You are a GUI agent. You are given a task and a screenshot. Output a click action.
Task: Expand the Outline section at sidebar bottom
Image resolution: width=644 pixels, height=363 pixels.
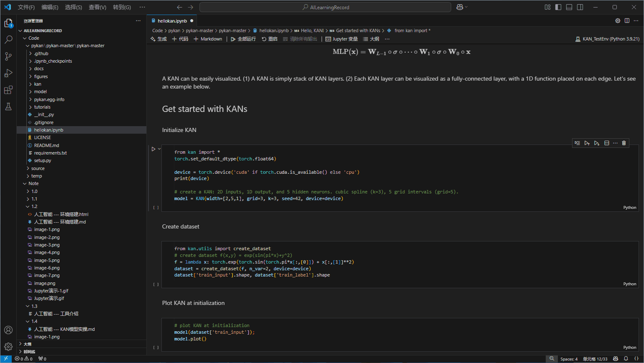click(82, 344)
